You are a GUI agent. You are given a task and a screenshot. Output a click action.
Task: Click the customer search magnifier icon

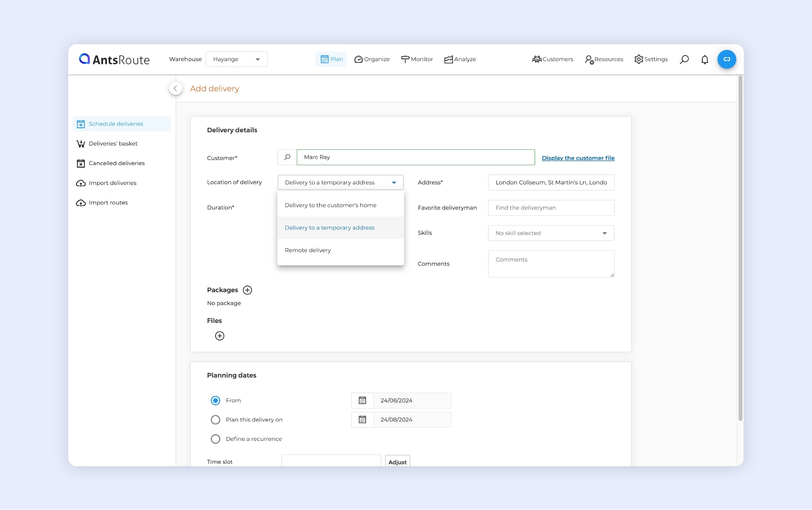(287, 157)
